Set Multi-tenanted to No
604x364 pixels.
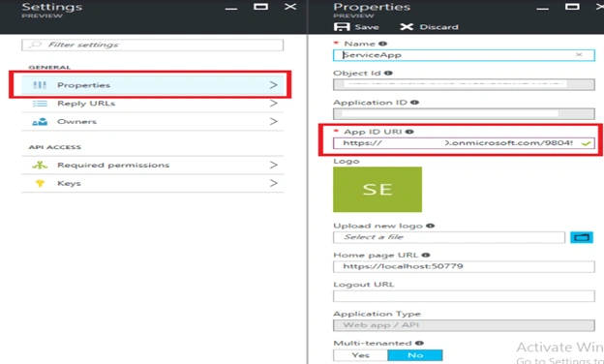(x=415, y=355)
